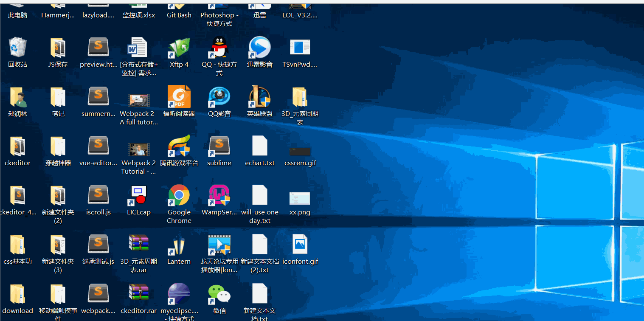644x321 pixels.
Task: Select the 新建文本文档 (2).txt file
Action: pyautogui.click(x=259, y=244)
